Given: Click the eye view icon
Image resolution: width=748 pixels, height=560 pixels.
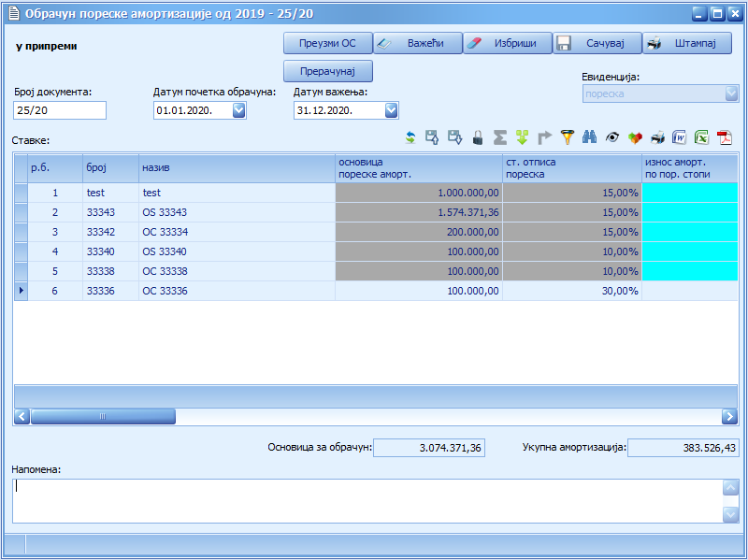Looking at the screenshot, I should coord(612,137).
